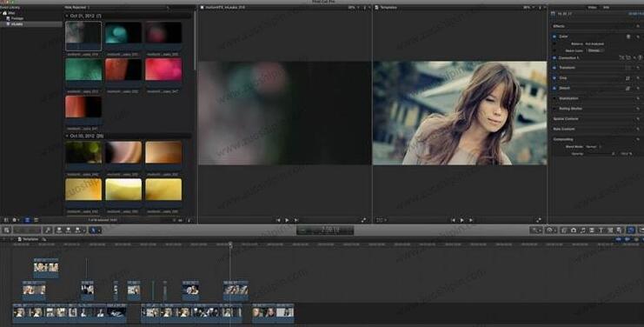Screen dimensions: 644x327
Task: Open the Keyword Editor key icon
Action: pos(48,230)
